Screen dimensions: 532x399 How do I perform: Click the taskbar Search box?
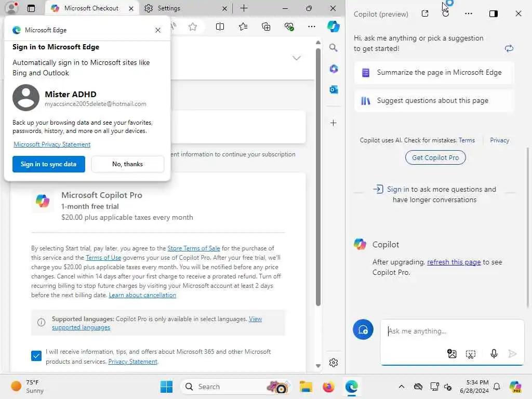236,387
